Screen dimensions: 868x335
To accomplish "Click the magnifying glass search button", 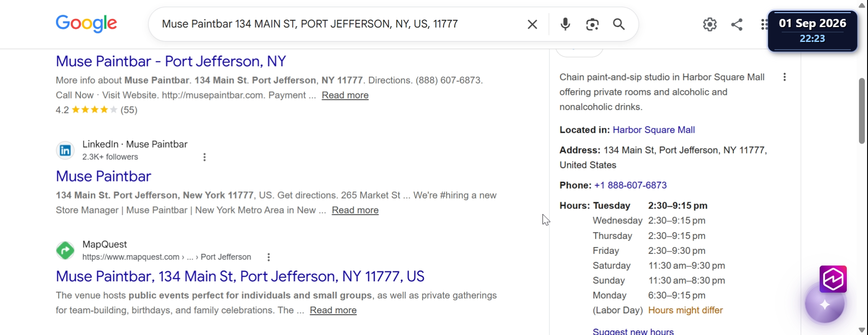I will pos(619,24).
